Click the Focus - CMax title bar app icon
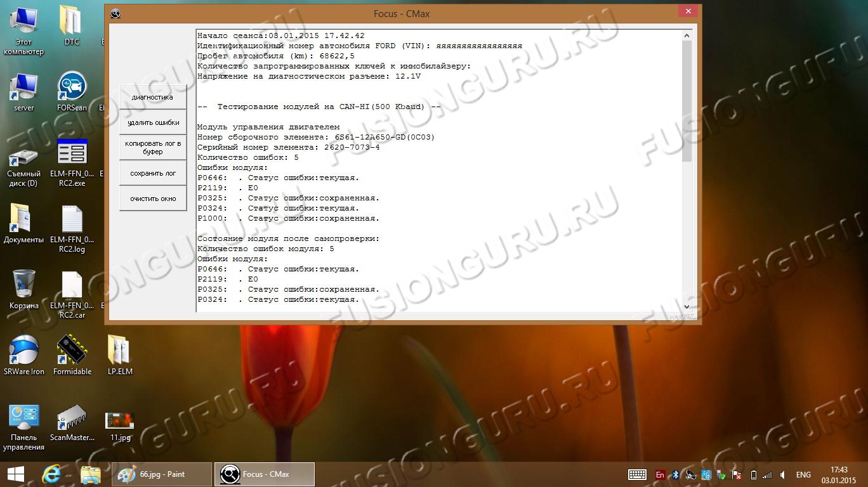The width and height of the screenshot is (868, 487). point(115,13)
